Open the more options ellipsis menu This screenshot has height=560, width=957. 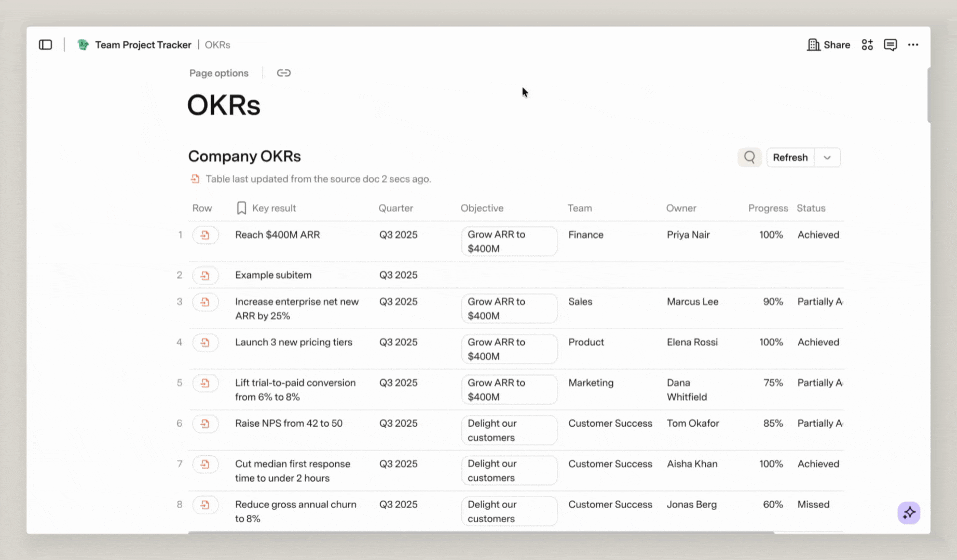913,45
